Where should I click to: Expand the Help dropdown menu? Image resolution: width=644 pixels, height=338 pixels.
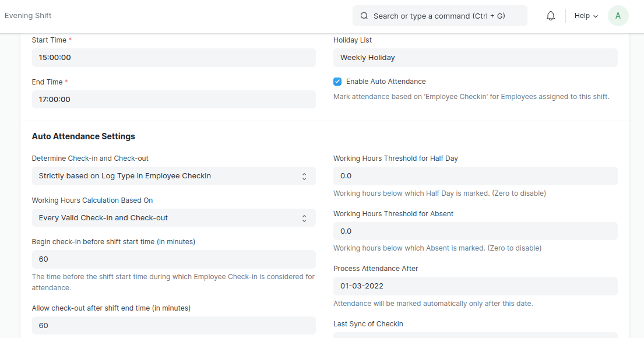click(x=586, y=16)
